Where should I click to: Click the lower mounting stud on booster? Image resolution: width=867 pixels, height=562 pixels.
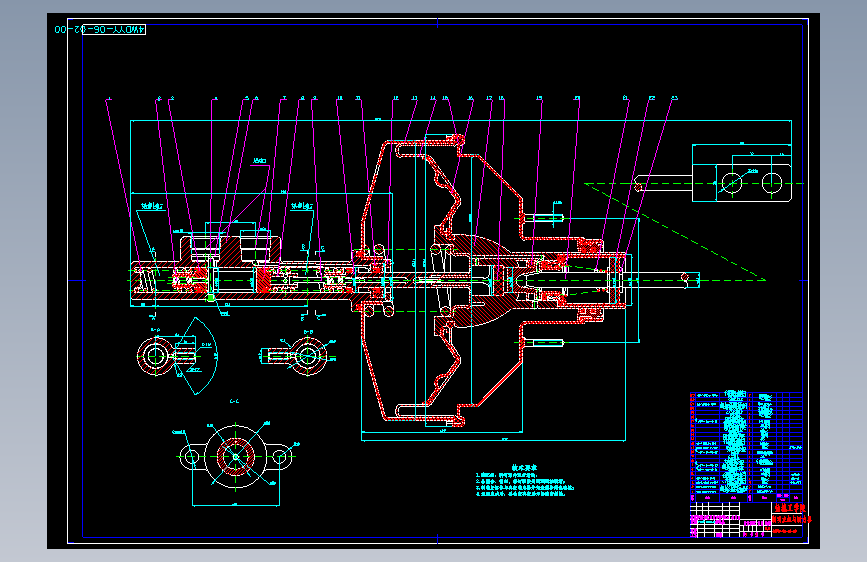(x=543, y=343)
